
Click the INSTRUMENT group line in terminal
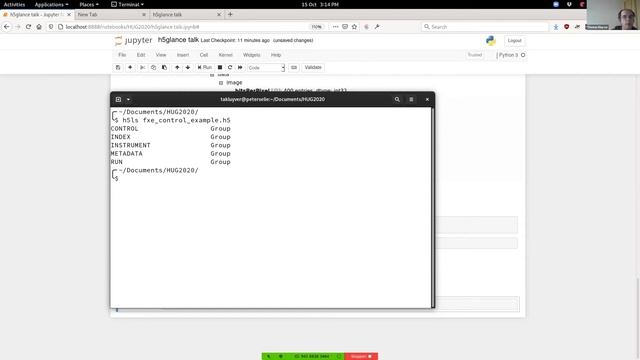pyautogui.click(x=171, y=145)
